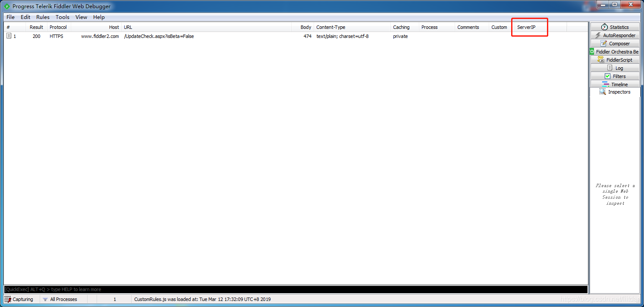Open the Rules menu
Viewport: 644px width, 307px height.
(x=43, y=17)
